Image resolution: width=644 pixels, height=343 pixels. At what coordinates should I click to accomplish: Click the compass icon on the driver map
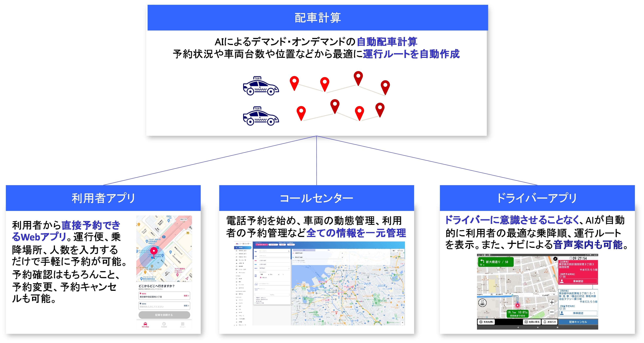(x=555, y=259)
